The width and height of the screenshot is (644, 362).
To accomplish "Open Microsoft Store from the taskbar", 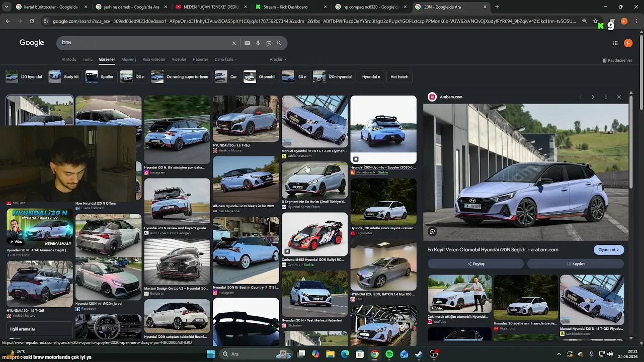I will click(x=360, y=354).
